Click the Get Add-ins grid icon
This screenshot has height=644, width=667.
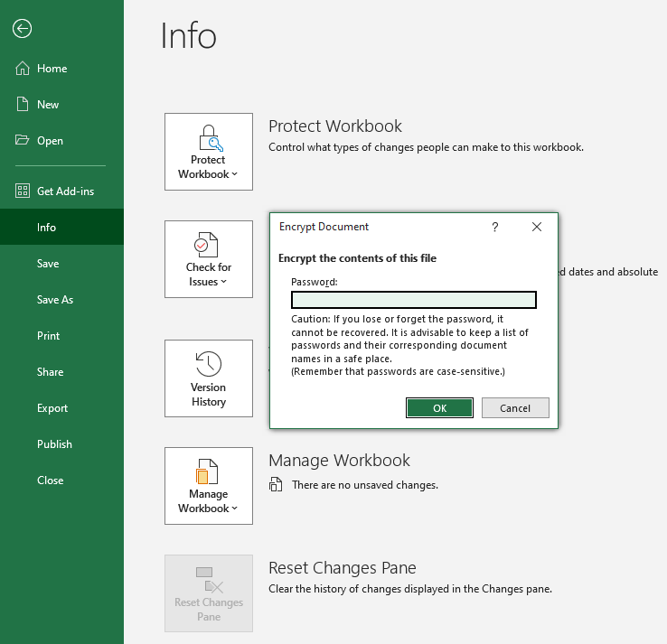(23, 191)
